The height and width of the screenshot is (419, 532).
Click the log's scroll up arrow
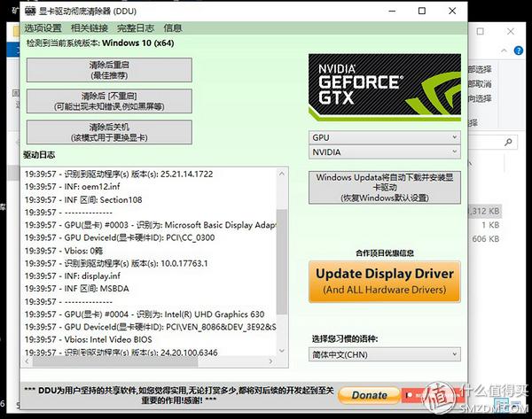pyautogui.click(x=282, y=174)
